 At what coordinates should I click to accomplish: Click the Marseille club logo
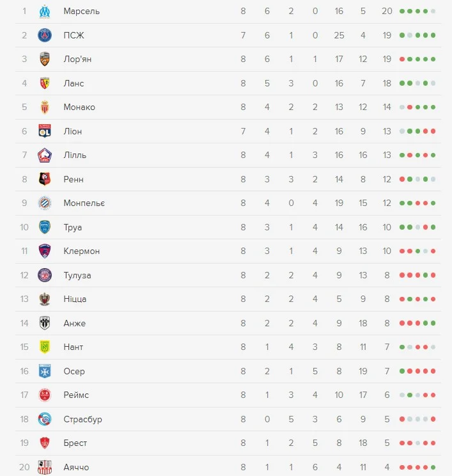45,11
